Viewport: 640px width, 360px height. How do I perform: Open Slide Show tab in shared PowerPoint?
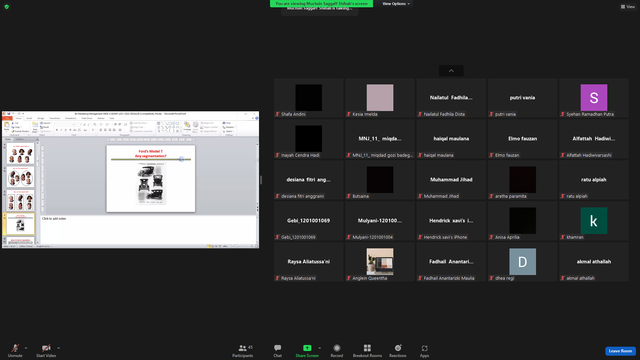coord(87,118)
